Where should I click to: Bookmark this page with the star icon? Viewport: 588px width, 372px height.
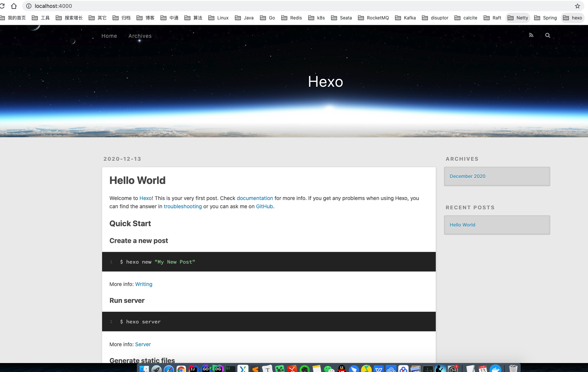(x=578, y=6)
